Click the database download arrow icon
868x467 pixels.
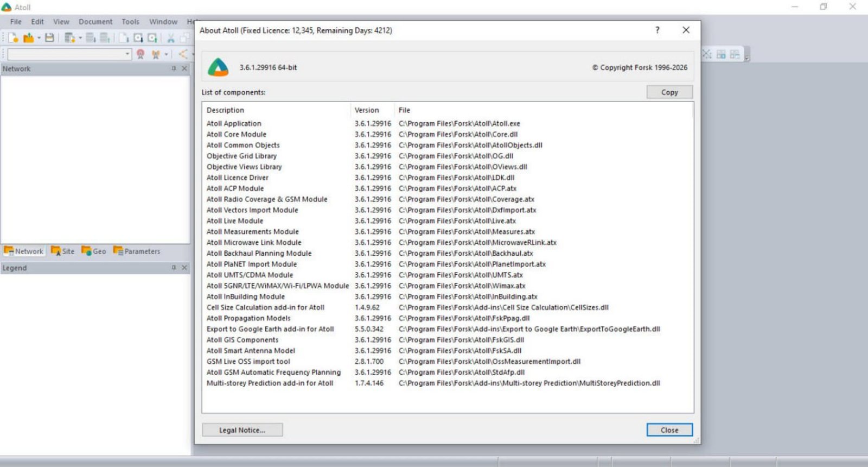point(91,37)
